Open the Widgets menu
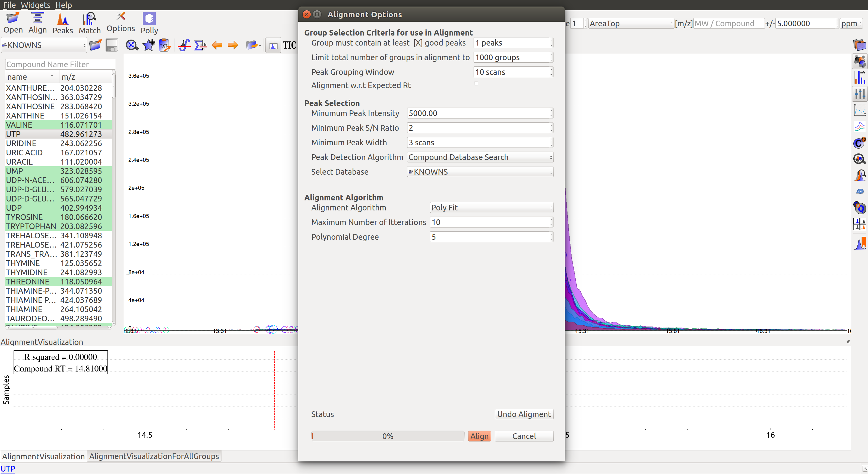 point(35,5)
